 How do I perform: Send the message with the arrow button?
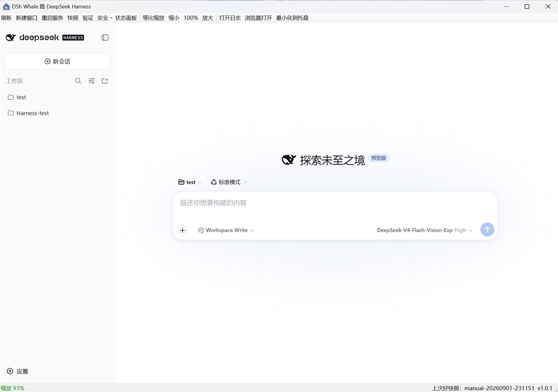487,230
